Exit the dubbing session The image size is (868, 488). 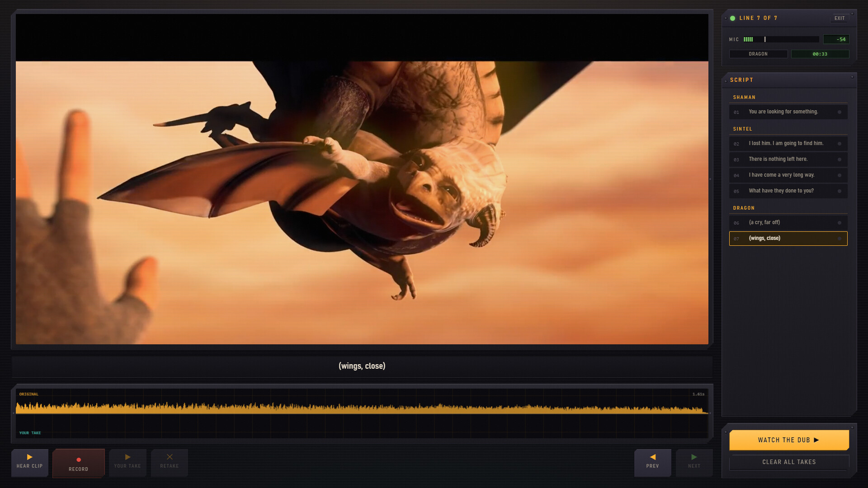pos(840,18)
